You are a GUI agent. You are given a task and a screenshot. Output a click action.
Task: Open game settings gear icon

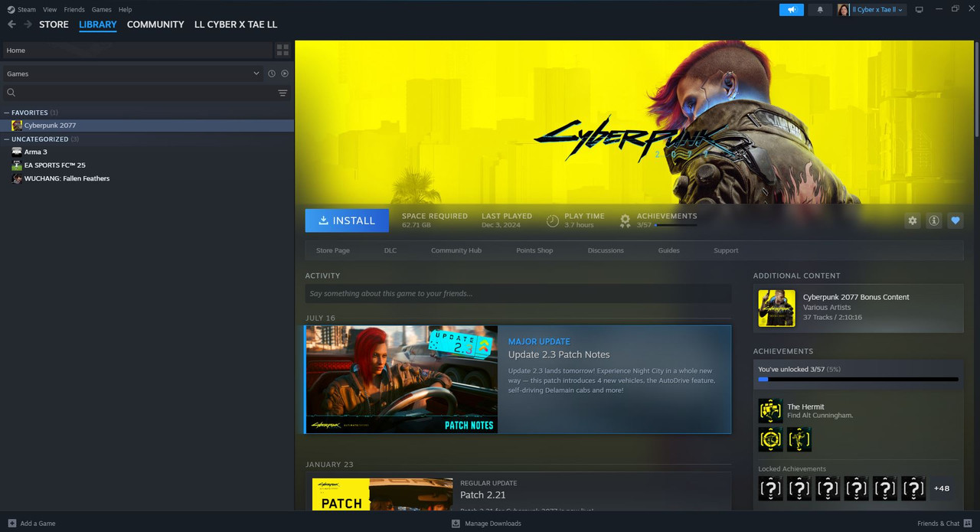912,220
